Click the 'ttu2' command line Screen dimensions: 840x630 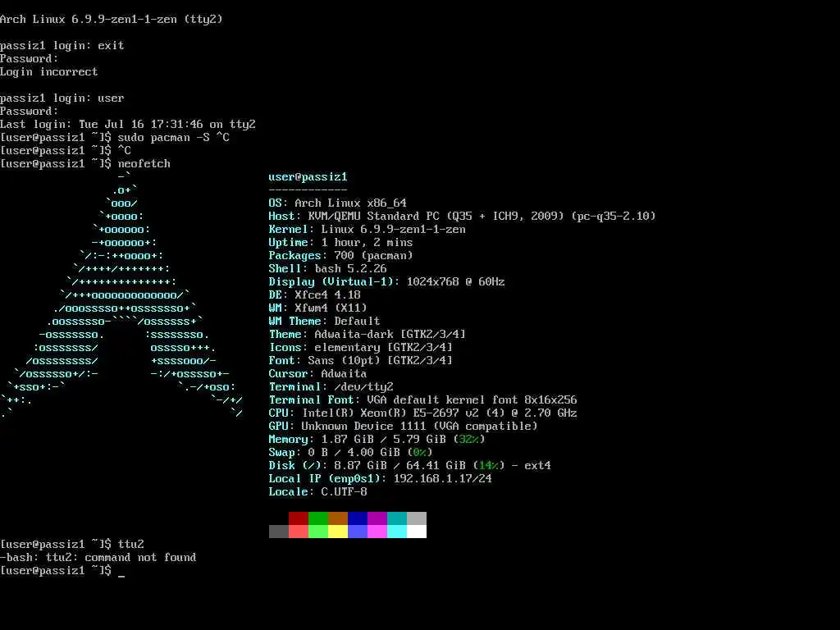point(72,545)
